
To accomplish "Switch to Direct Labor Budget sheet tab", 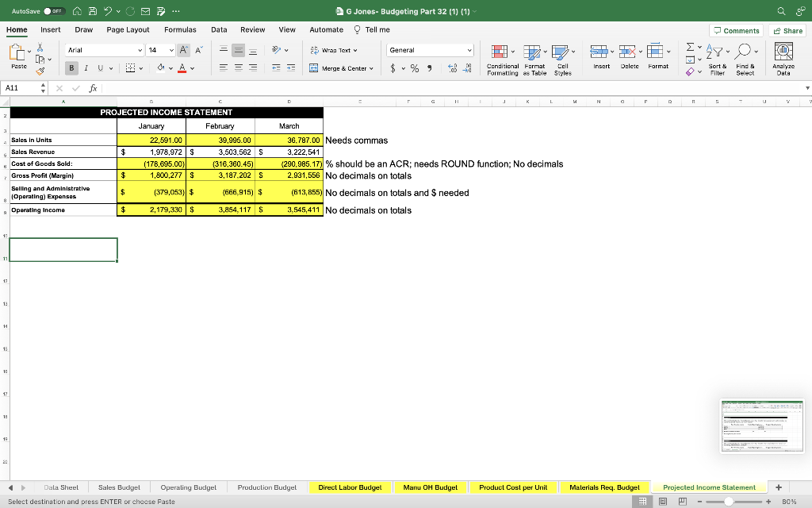I will (x=350, y=487).
